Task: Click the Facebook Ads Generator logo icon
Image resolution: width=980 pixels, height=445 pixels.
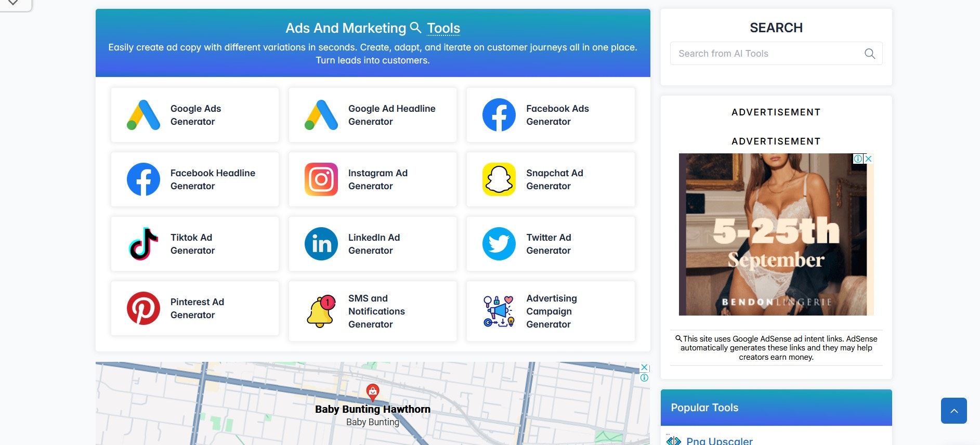Action: point(499,115)
